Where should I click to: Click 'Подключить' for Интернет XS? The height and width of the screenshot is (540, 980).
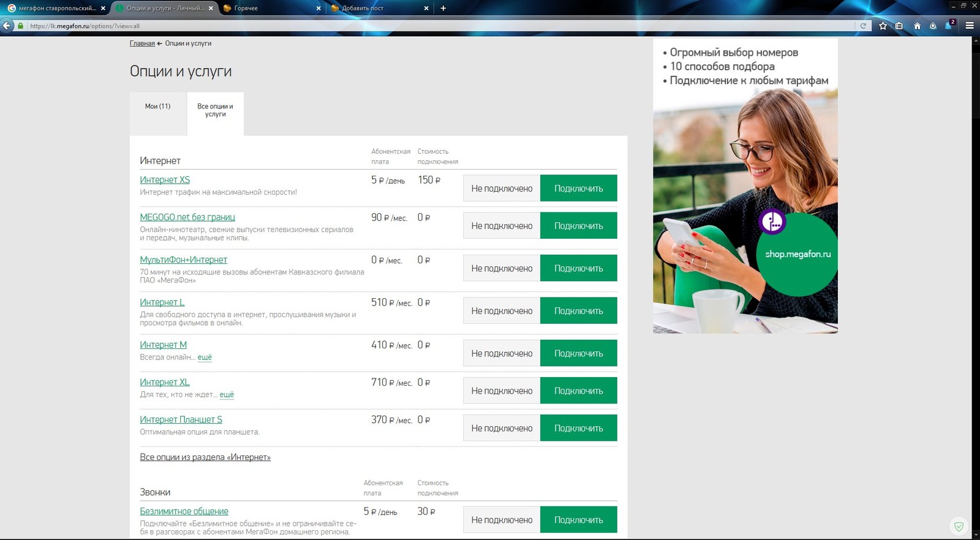pyautogui.click(x=578, y=189)
